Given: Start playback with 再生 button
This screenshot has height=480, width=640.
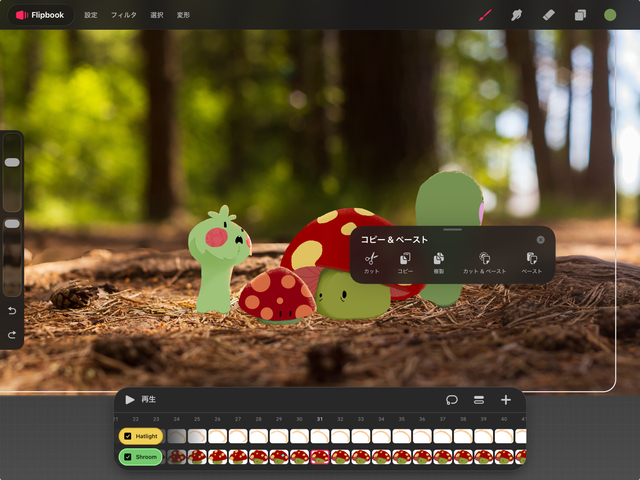Looking at the screenshot, I should (x=140, y=400).
